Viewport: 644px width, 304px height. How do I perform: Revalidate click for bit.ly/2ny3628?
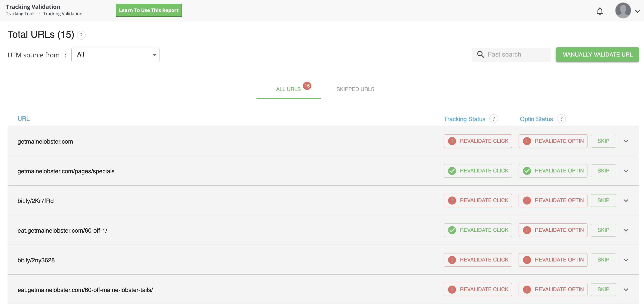(x=478, y=260)
